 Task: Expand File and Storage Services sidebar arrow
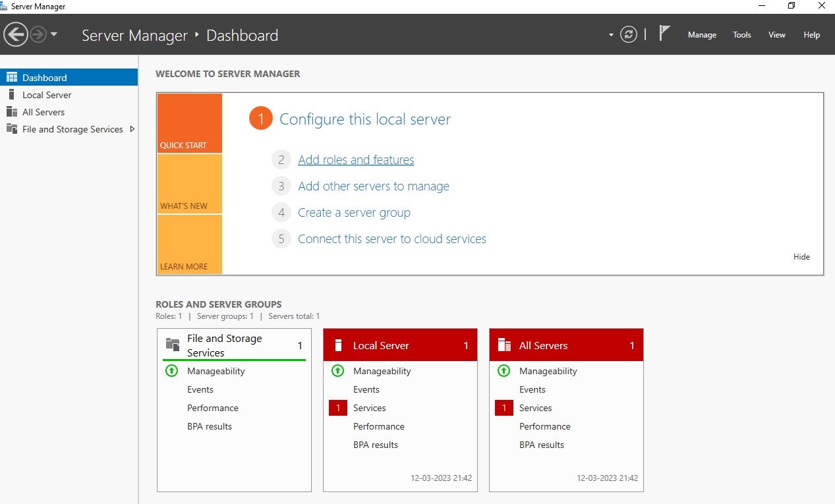[132, 129]
